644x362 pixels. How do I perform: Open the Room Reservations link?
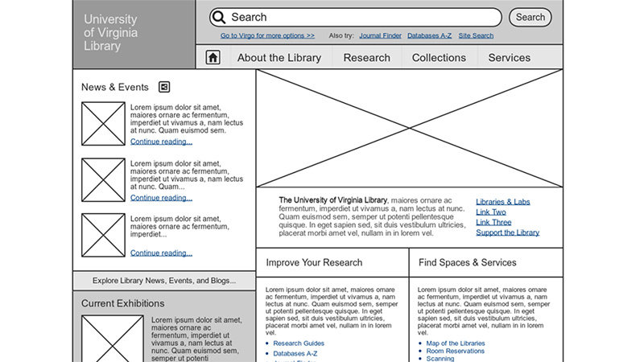pos(456,351)
